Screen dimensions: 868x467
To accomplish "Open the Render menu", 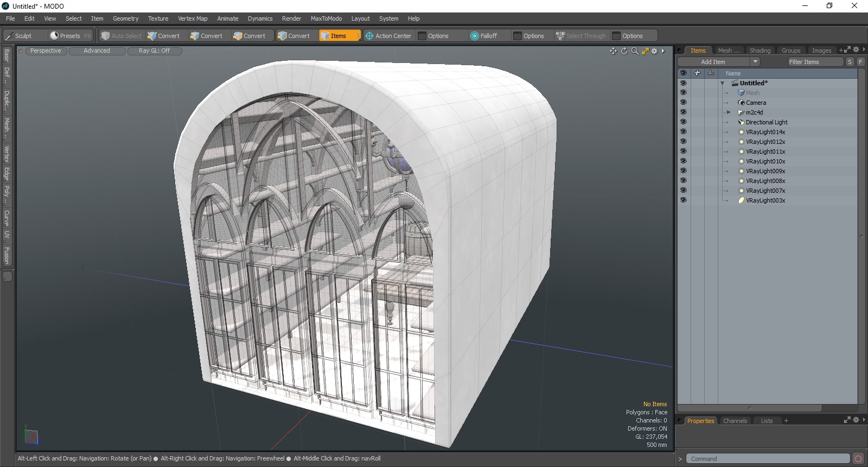I will pos(291,18).
